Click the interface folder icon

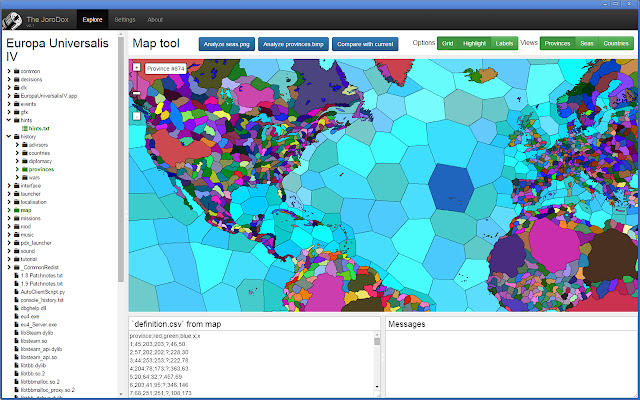pyautogui.click(x=17, y=185)
